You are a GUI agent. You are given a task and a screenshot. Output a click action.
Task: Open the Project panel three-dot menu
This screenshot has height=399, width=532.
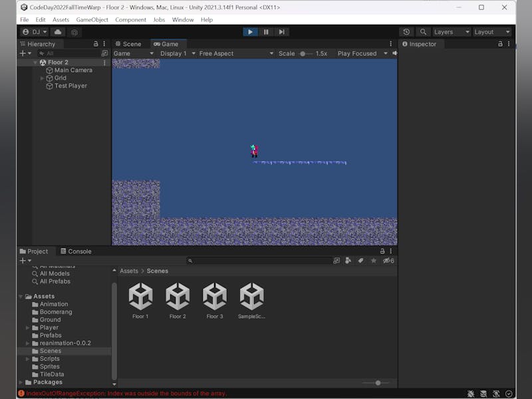[x=391, y=251]
